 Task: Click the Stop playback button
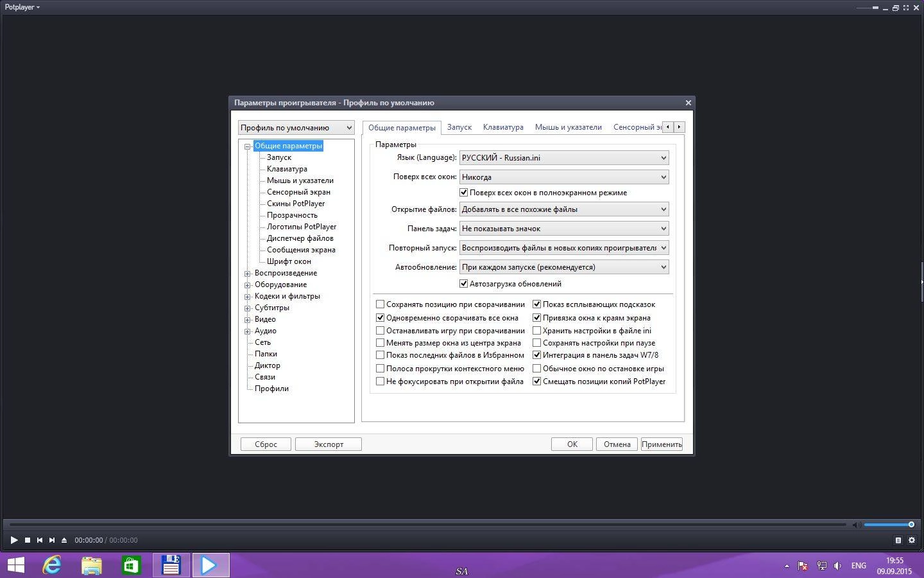[x=28, y=540]
